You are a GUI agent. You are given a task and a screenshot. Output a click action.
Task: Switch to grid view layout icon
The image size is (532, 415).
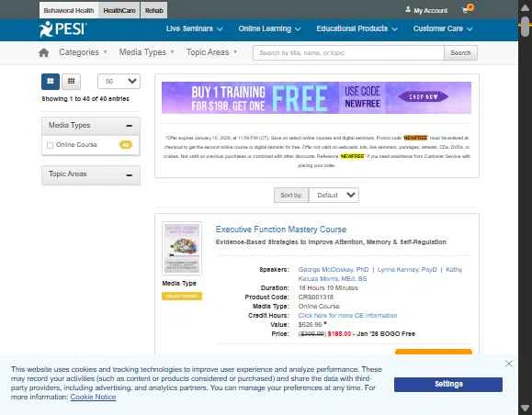coord(72,82)
